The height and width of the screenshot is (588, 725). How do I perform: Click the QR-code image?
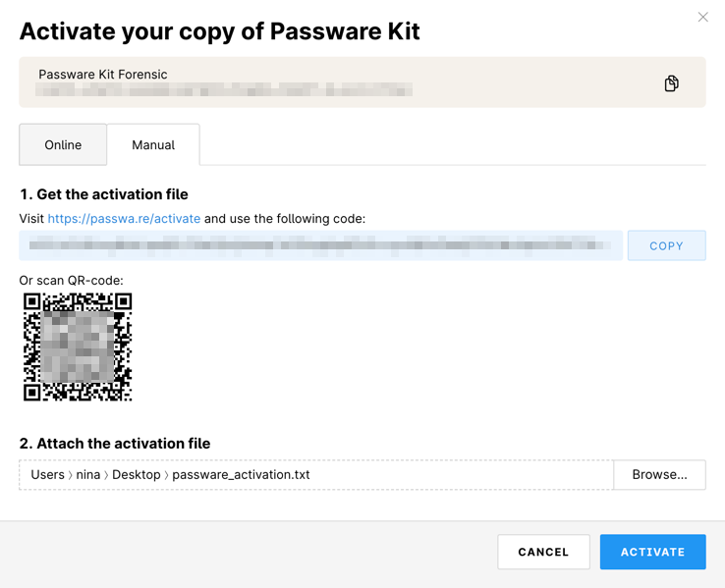pyautogui.click(x=78, y=347)
